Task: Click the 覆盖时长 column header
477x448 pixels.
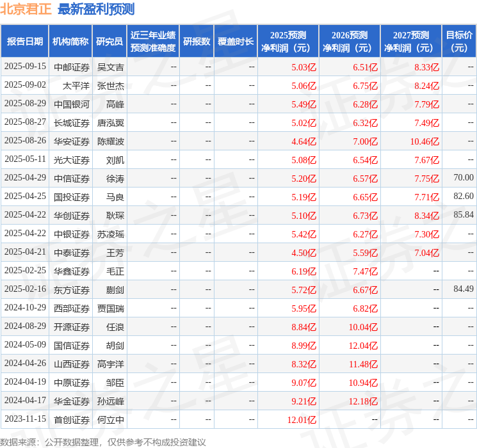Action: [235, 42]
